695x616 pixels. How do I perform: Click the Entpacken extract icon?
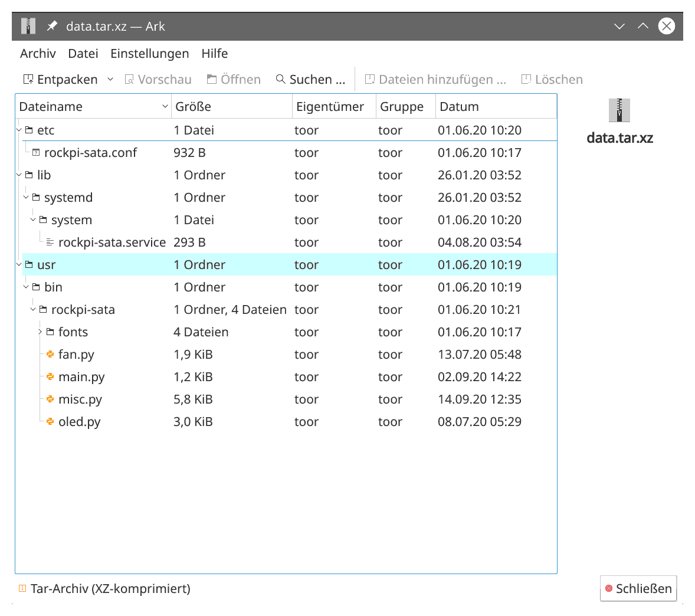(28, 80)
